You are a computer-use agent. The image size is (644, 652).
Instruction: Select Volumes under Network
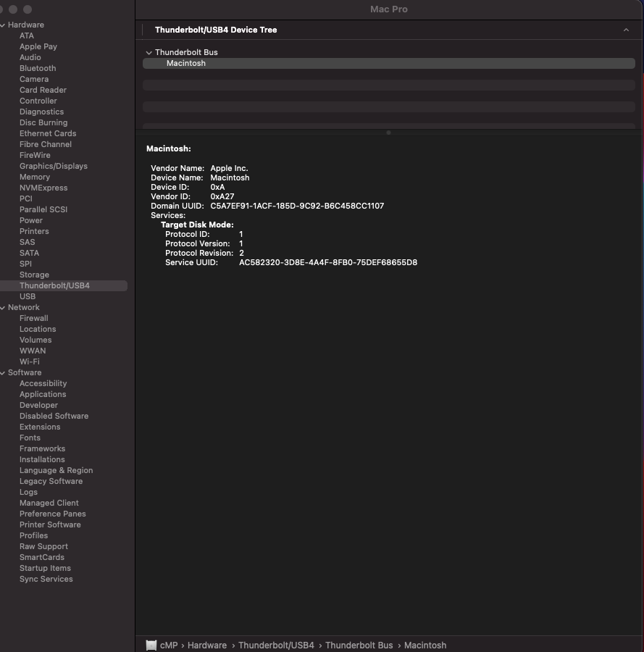pos(35,340)
